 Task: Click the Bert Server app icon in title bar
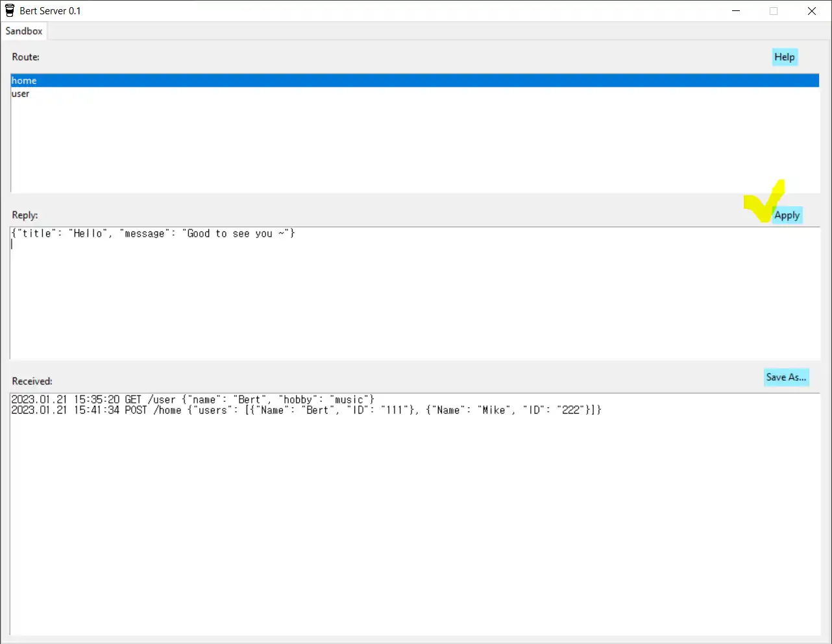10,10
